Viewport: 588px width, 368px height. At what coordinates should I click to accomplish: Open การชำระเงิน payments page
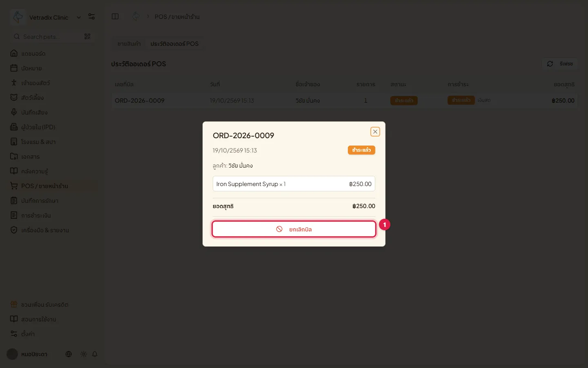[53, 215]
